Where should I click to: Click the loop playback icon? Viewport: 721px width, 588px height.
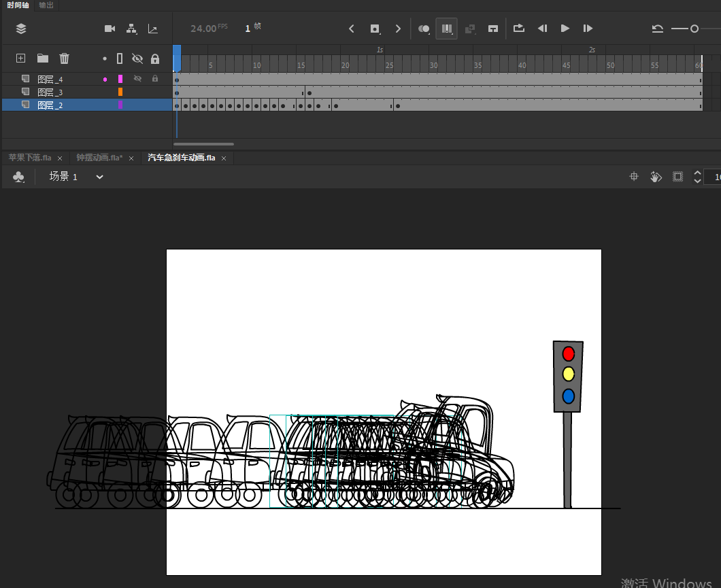(519, 29)
